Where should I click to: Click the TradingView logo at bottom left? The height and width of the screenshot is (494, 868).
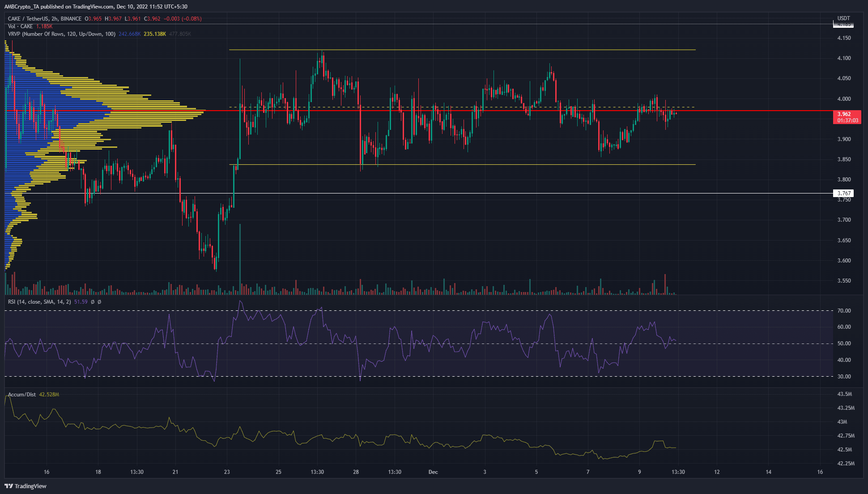click(26, 486)
